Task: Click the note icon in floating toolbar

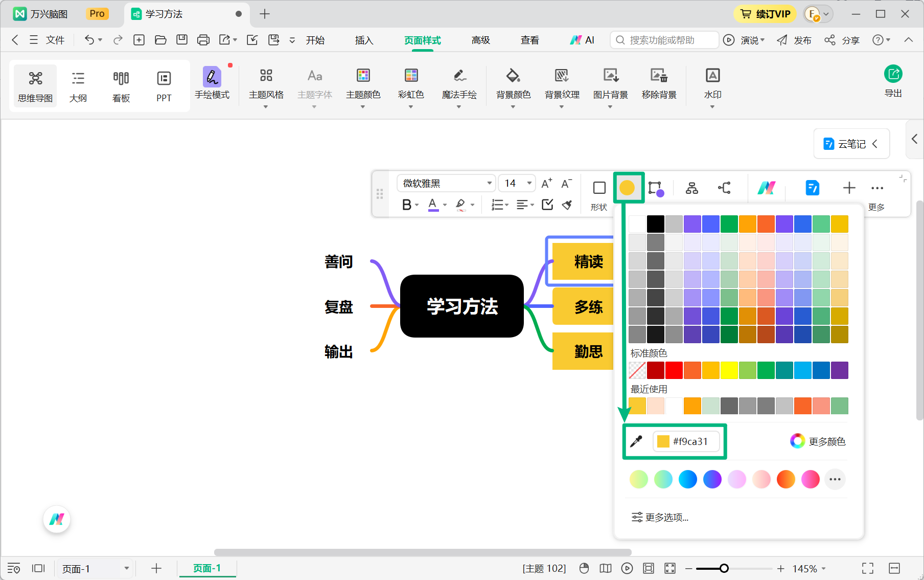Action: [x=812, y=188]
